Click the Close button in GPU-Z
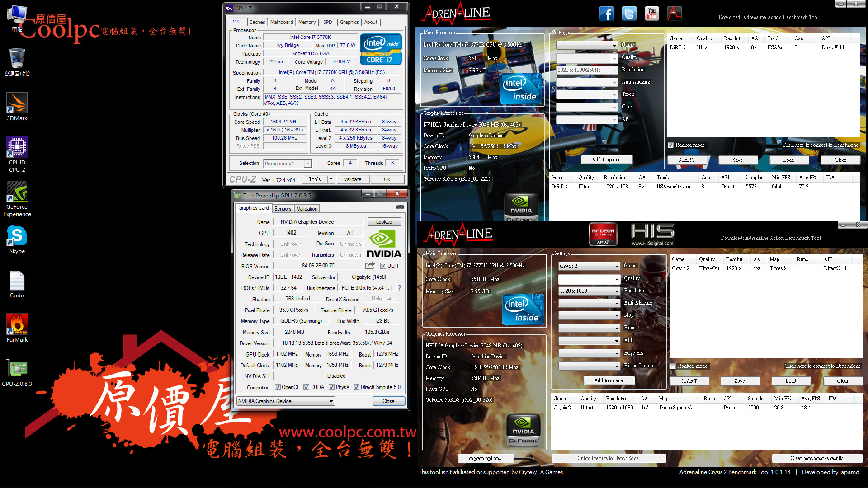This screenshot has width=868, height=488. 388,401
